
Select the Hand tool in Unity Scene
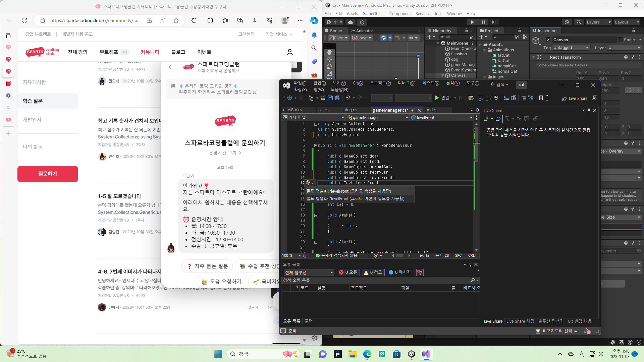click(329, 52)
